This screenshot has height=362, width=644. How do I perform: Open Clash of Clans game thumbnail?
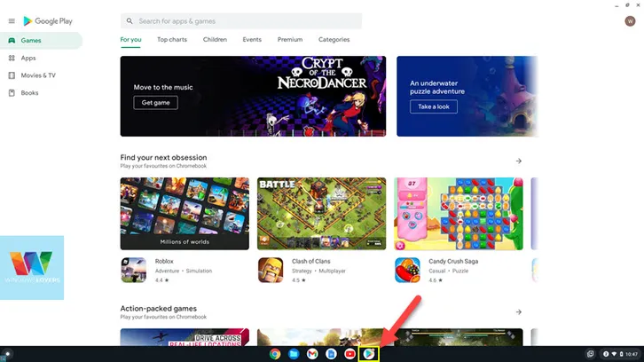[321, 213]
